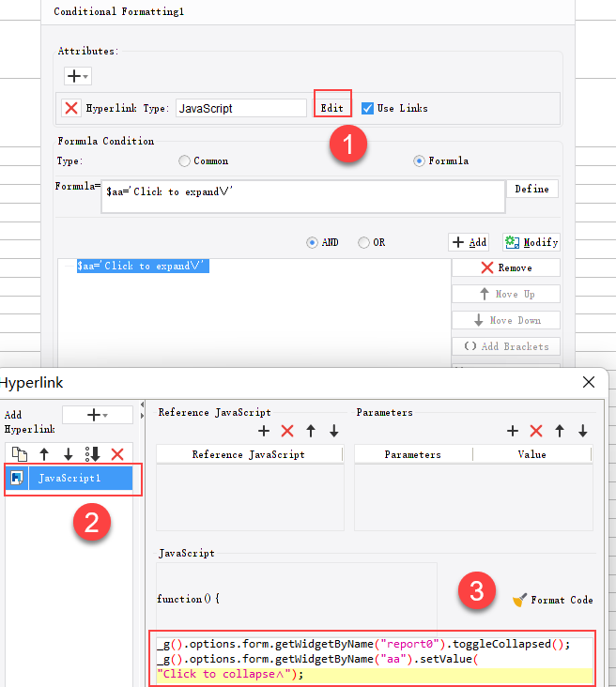Move hyperlink down in list

[68, 454]
